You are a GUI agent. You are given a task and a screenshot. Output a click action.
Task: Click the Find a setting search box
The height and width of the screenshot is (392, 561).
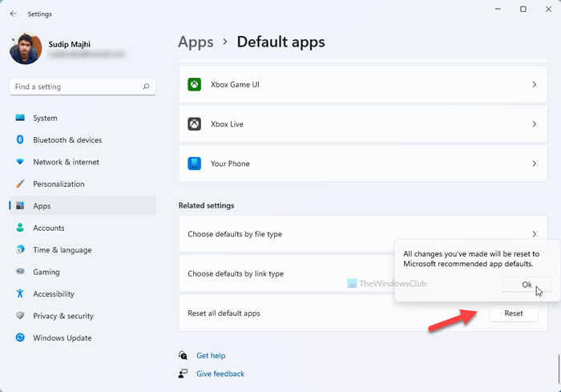76,87
